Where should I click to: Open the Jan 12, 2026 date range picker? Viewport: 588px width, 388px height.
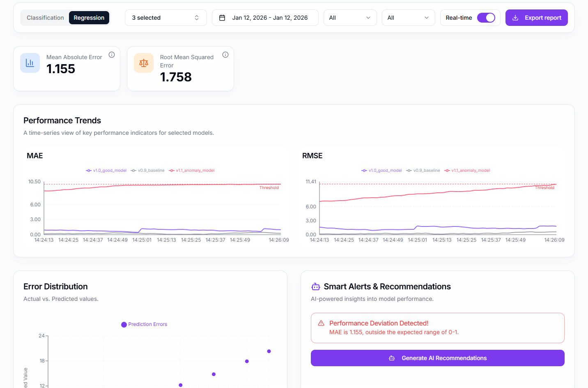265,18
